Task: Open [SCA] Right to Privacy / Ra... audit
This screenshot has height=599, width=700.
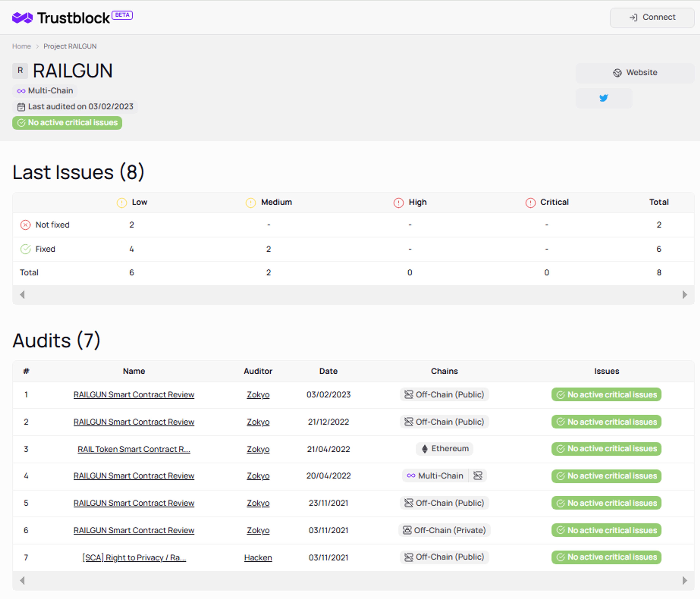Action: pos(134,558)
